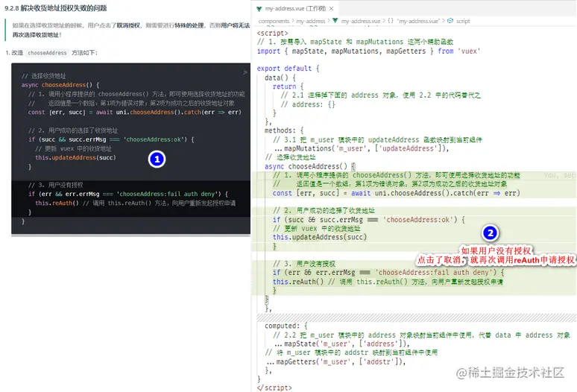Click the curly braces symbol icon in breadcrumb

click(391, 21)
